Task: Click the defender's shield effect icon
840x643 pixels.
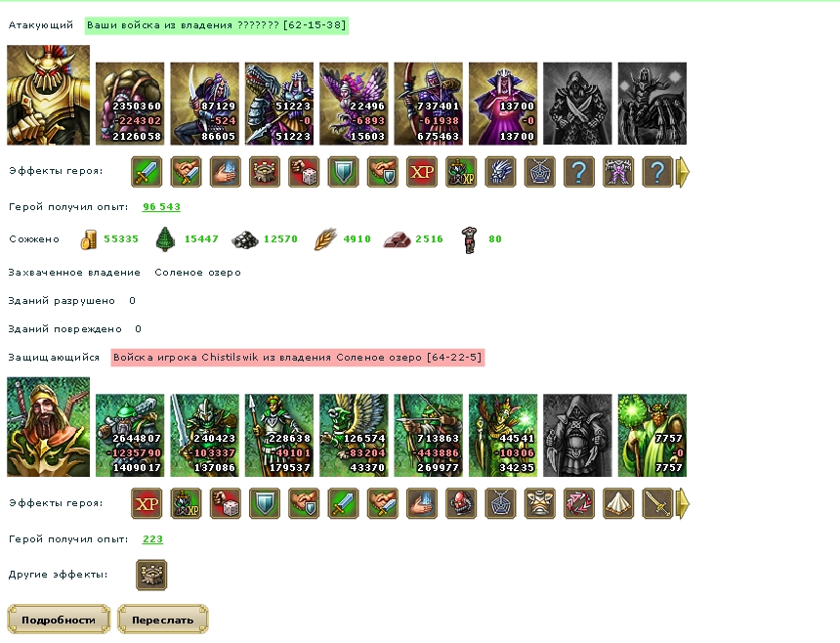Action: [265, 503]
